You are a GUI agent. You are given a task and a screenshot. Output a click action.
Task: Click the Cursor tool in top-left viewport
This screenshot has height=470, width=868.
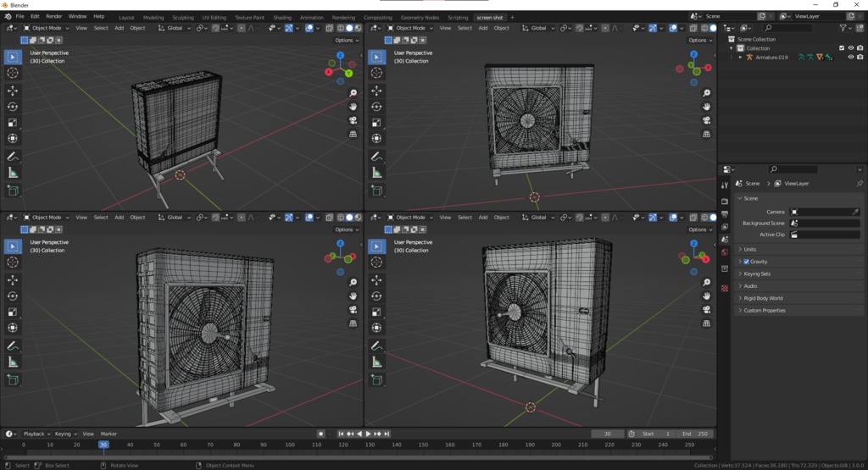[x=13, y=73]
